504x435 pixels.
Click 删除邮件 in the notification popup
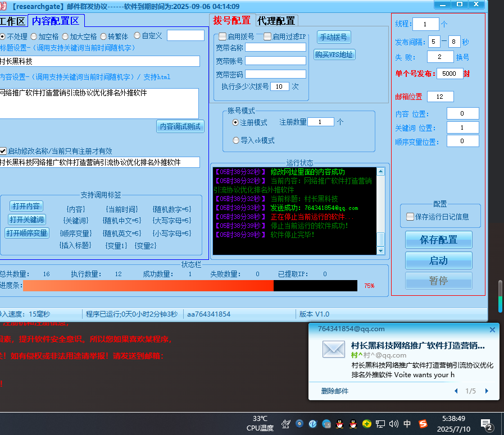click(x=334, y=391)
